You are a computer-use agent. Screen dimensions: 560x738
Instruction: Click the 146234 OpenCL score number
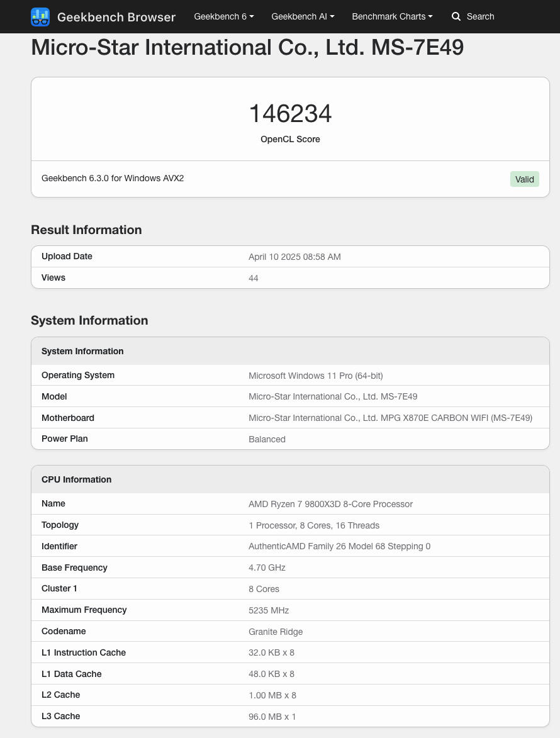coord(290,114)
